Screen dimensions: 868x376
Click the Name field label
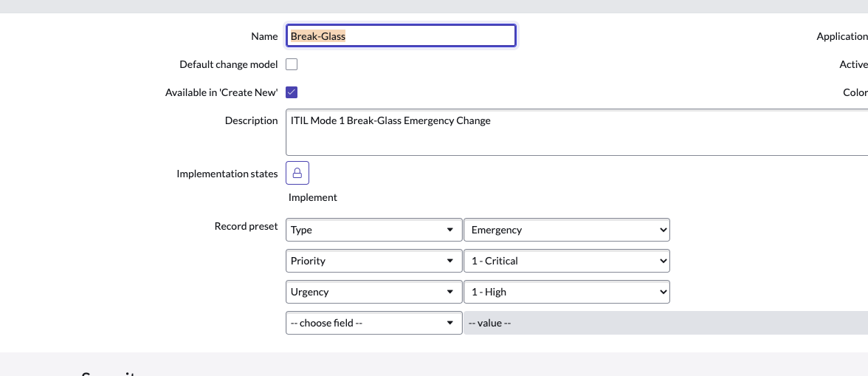[x=264, y=36]
